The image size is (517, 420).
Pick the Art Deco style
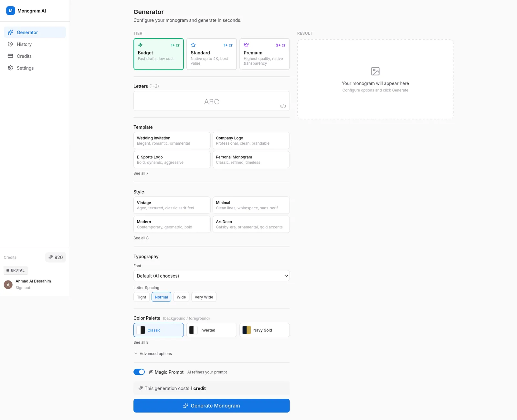pyautogui.click(x=251, y=224)
